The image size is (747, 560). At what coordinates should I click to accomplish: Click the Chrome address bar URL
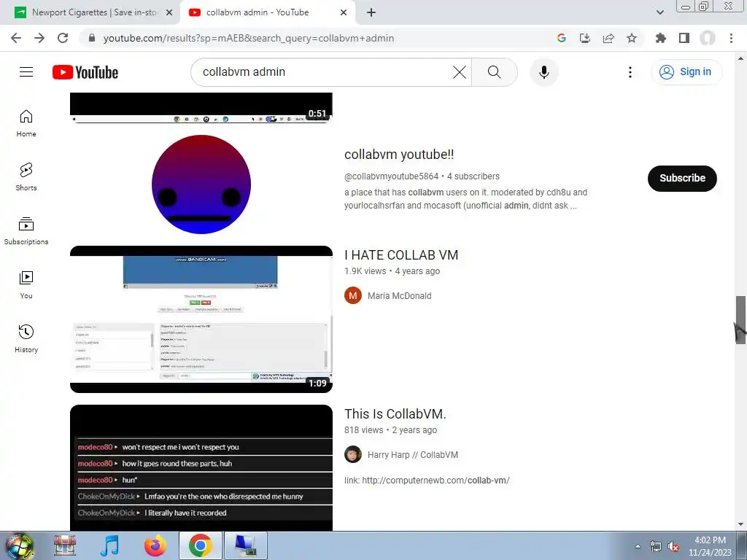coord(248,38)
